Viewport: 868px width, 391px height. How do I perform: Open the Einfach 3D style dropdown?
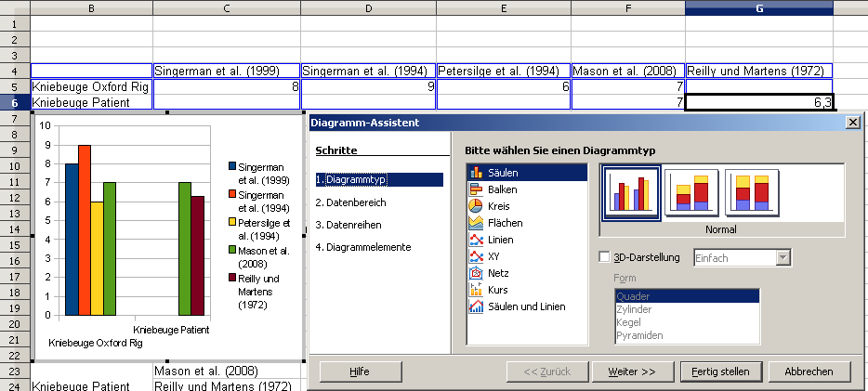[783, 257]
